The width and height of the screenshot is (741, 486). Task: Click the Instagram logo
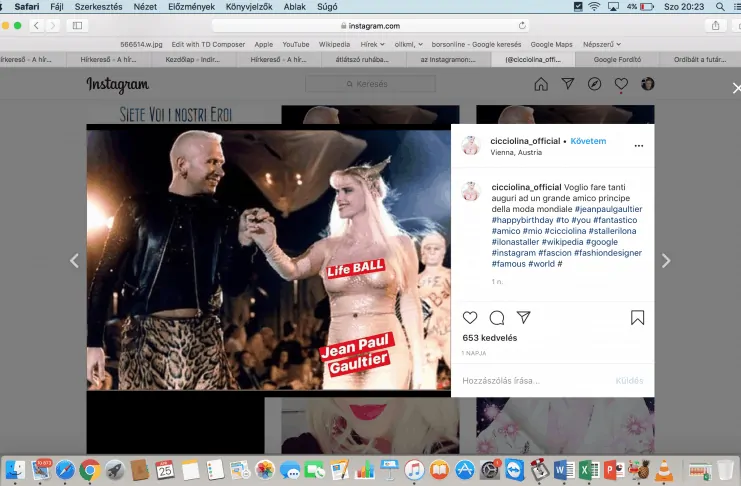pyautogui.click(x=118, y=85)
